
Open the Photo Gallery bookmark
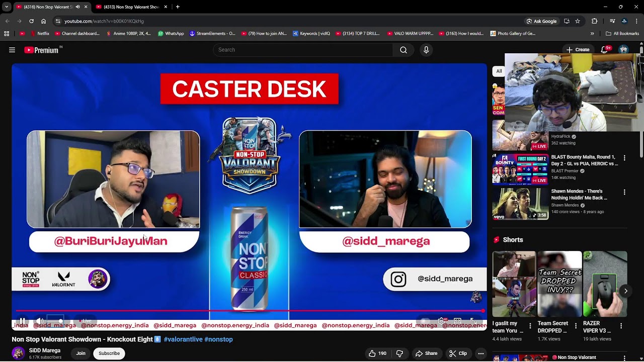coord(513,34)
